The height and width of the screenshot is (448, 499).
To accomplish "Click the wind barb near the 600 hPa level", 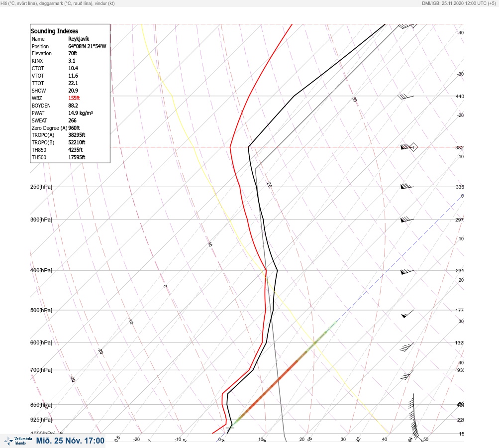I will tap(406, 347).
